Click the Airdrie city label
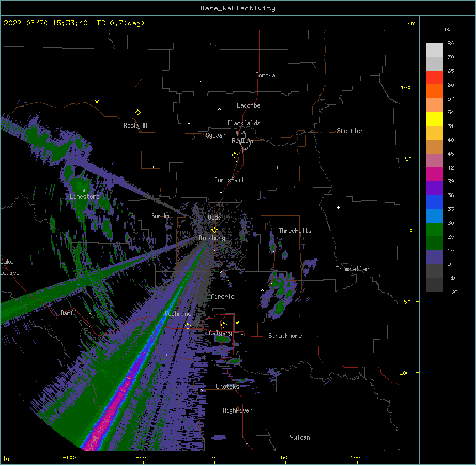This screenshot has height=465, width=476. click(x=223, y=297)
